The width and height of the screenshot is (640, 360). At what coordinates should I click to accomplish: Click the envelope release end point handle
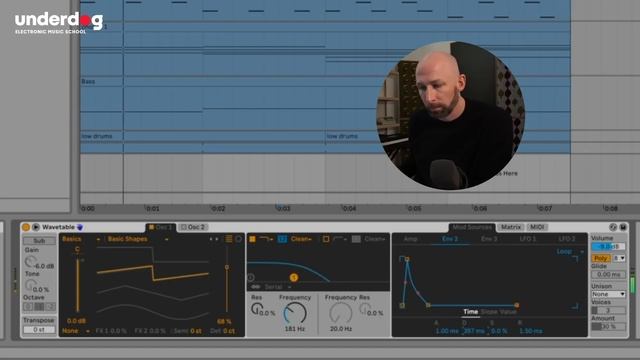coord(517,305)
